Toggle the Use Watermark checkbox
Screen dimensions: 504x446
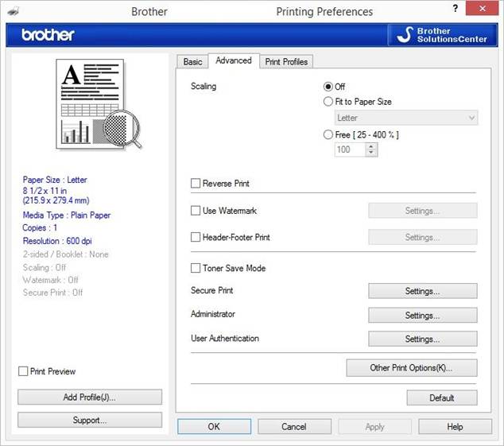tap(196, 211)
